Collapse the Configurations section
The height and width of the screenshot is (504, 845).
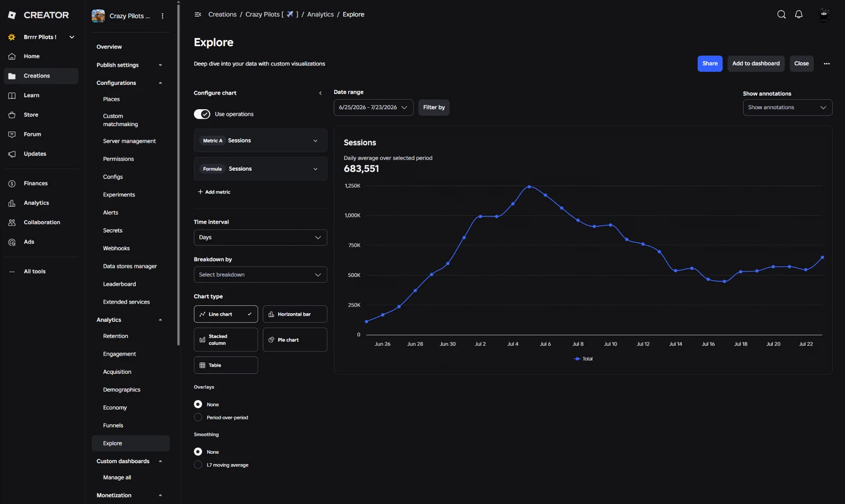pyautogui.click(x=161, y=83)
